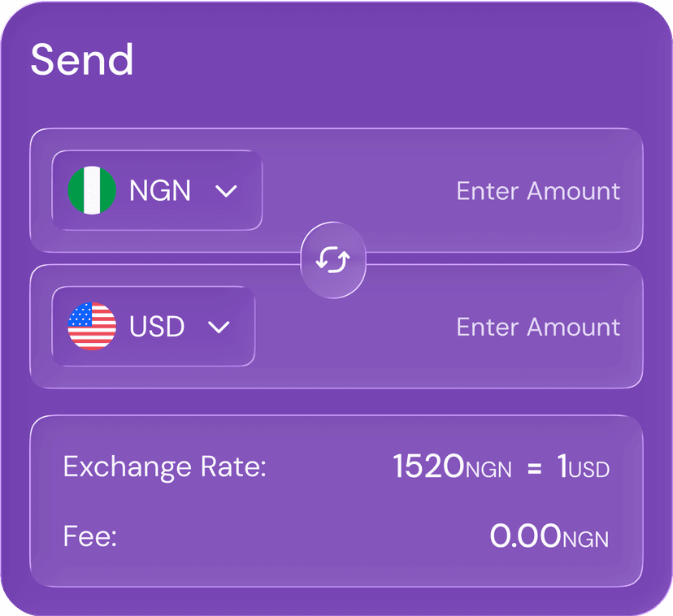Expand the currency selector showing NGN
The image size is (673, 616).
157,191
